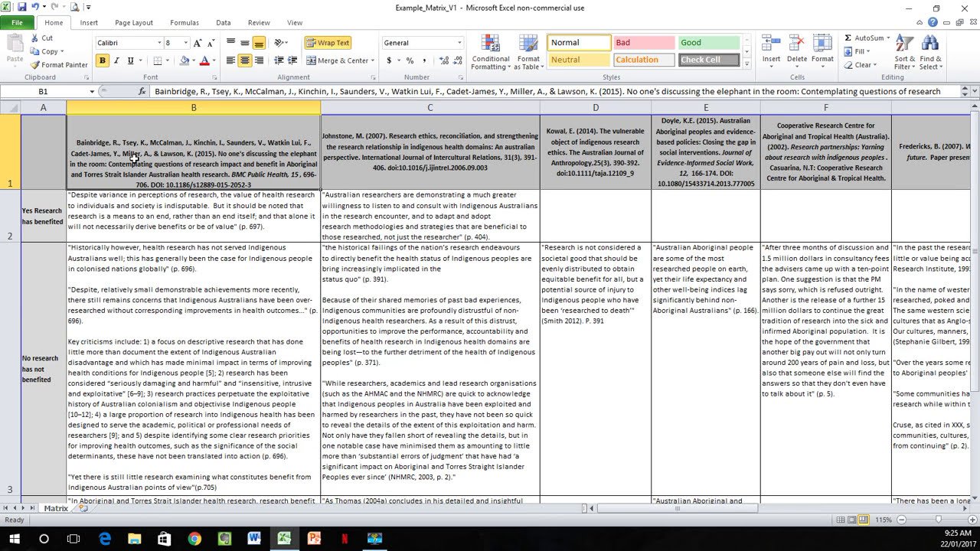Toggle Bold formatting
Image resolution: width=980 pixels, height=551 pixels.
point(103,60)
